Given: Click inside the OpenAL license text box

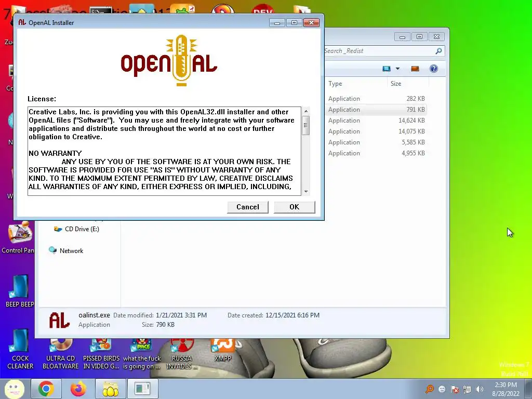Looking at the screenshot, I should tap(165, 151).
